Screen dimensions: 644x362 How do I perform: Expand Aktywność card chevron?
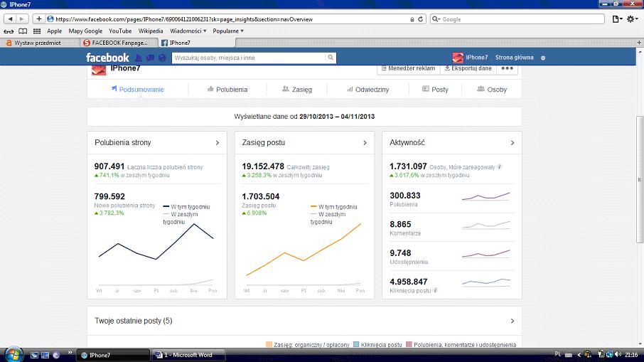(x=512, y=143)
